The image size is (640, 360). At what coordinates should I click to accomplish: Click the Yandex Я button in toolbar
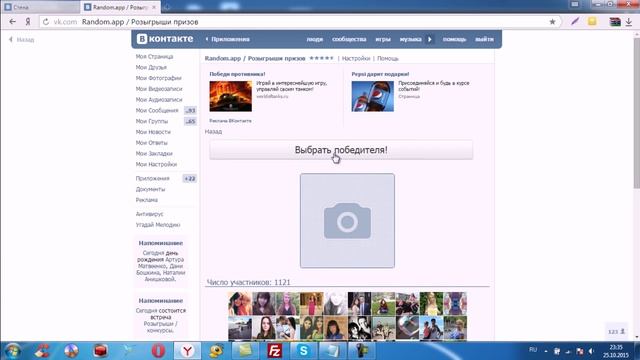click(27, 22)
